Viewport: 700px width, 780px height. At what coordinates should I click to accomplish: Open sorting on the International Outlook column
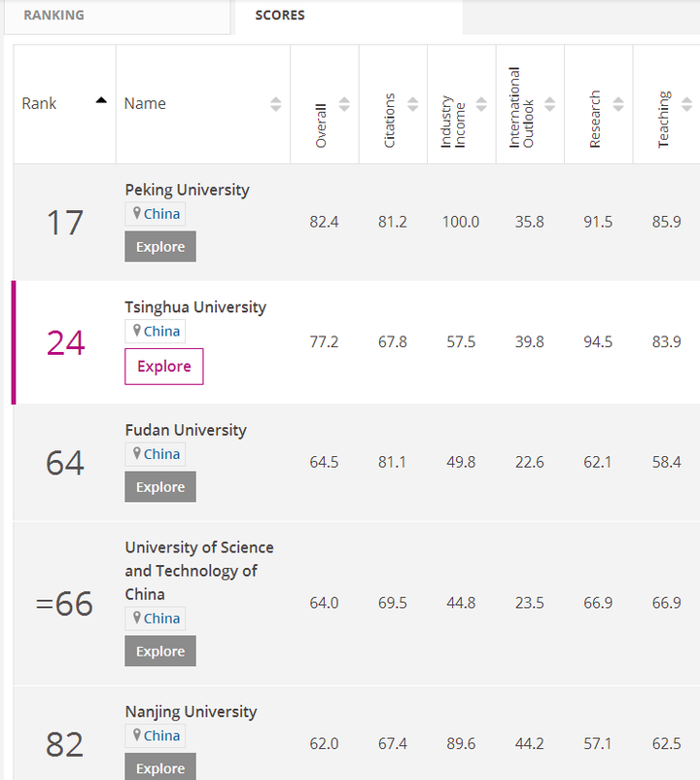tap(549, 104)
